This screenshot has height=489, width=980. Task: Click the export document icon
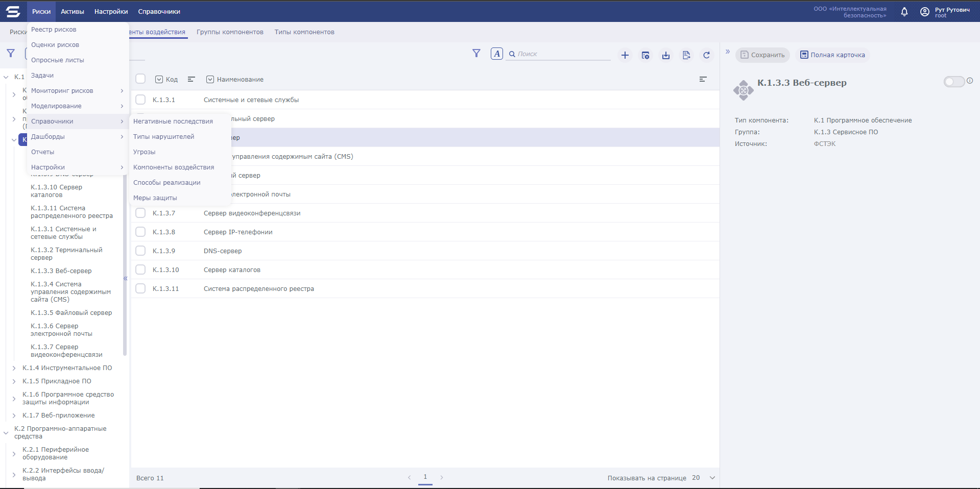[686, 55]
